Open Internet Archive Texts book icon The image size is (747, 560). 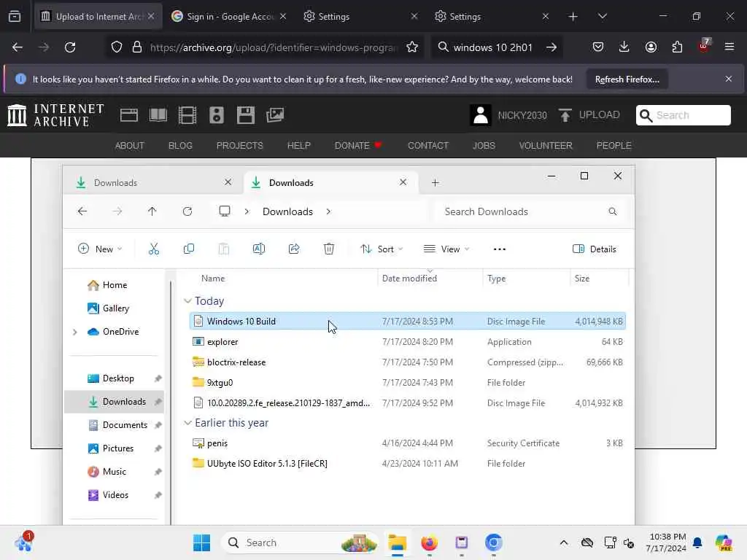click(158, 115)
